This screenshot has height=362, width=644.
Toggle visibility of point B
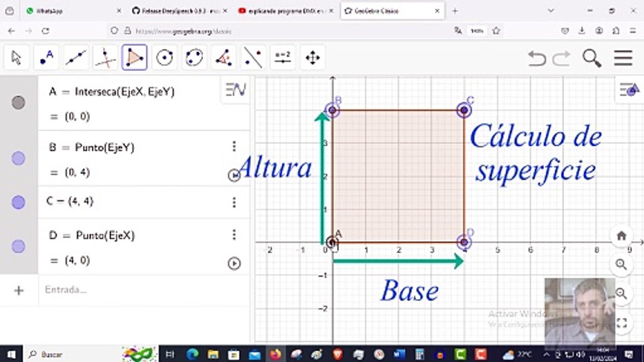(19, 159)
